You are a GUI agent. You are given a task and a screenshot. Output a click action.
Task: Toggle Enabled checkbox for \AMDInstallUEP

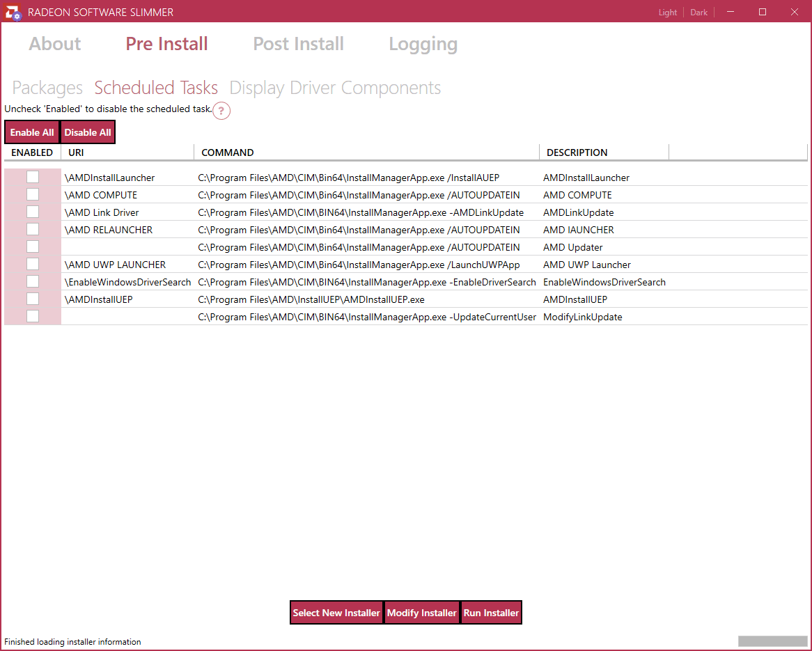pos(33,299)
